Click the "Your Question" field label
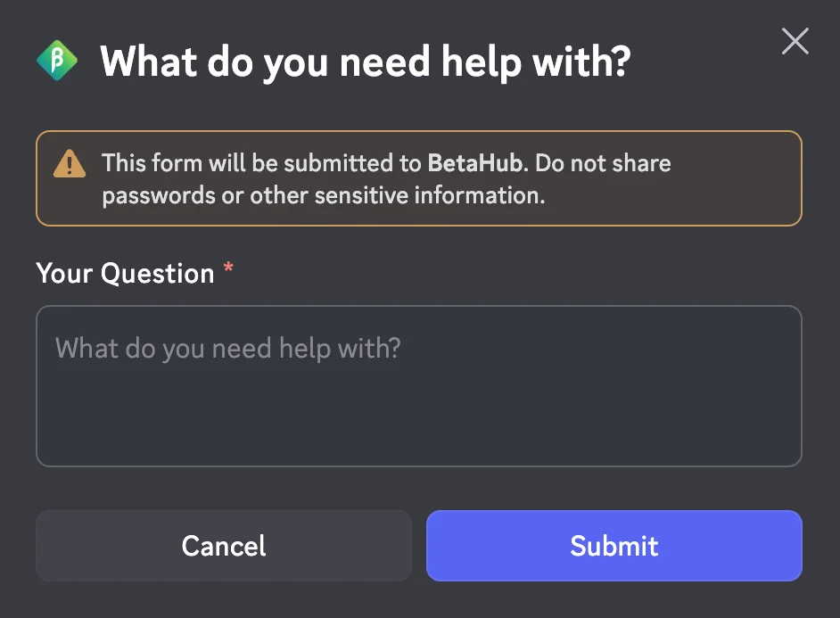The height and width of the screenshot is (618, 840). pos(125,273)
